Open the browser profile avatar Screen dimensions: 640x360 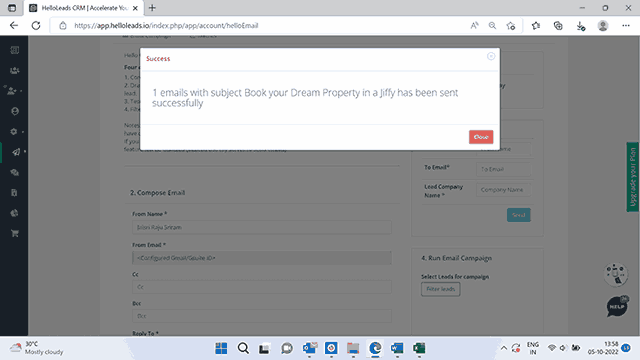click(x=603, y=26)
